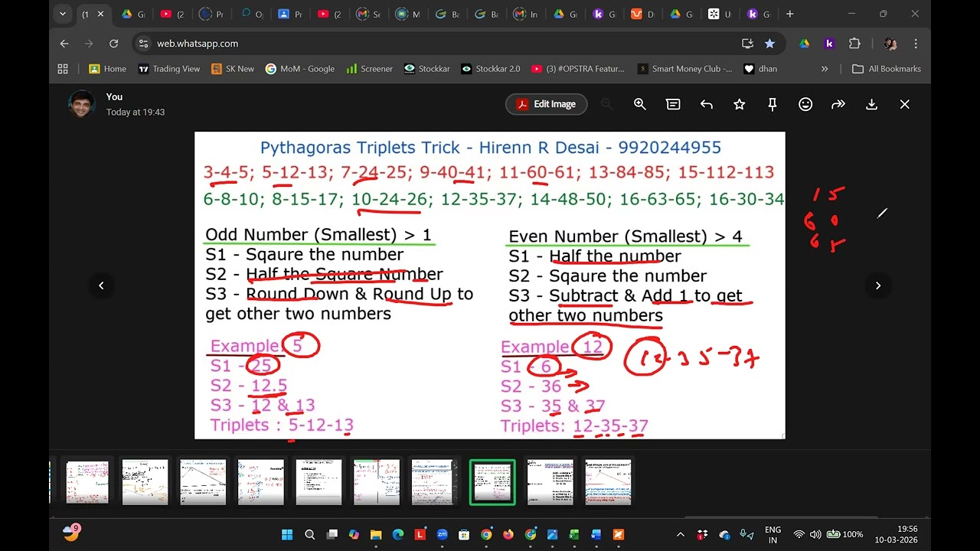Screen dimensions: 980x551
Task: Go to the next image arrow
Action: 878,285
